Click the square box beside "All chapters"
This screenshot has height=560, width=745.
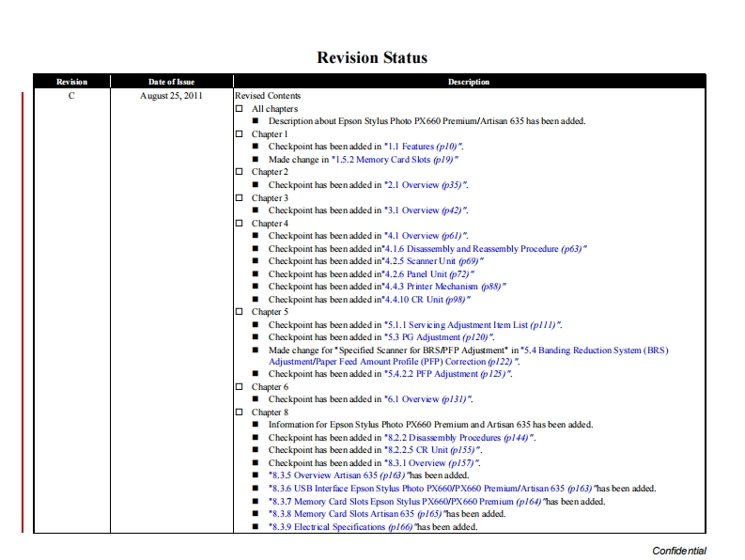click(239, 109)
